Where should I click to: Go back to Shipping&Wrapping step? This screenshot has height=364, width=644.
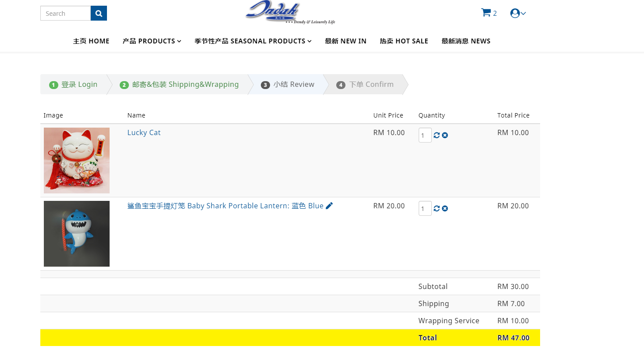click(180, 85)
